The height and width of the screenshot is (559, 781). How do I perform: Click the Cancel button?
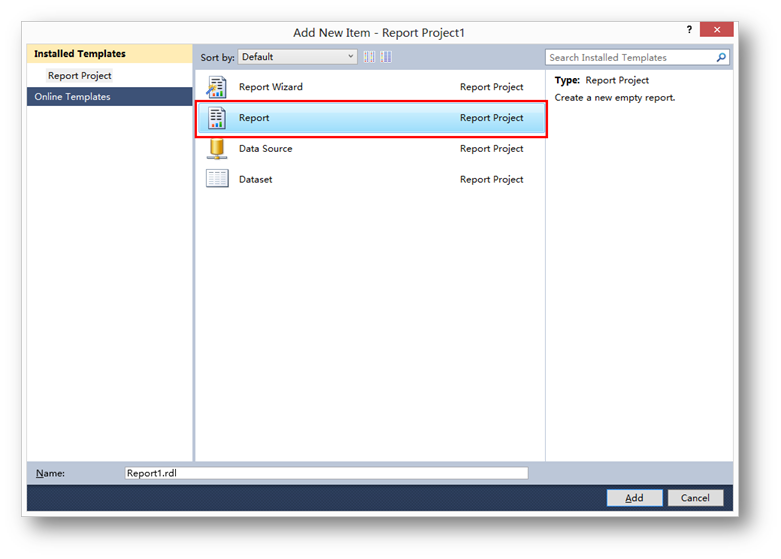(x=695, y=498)
